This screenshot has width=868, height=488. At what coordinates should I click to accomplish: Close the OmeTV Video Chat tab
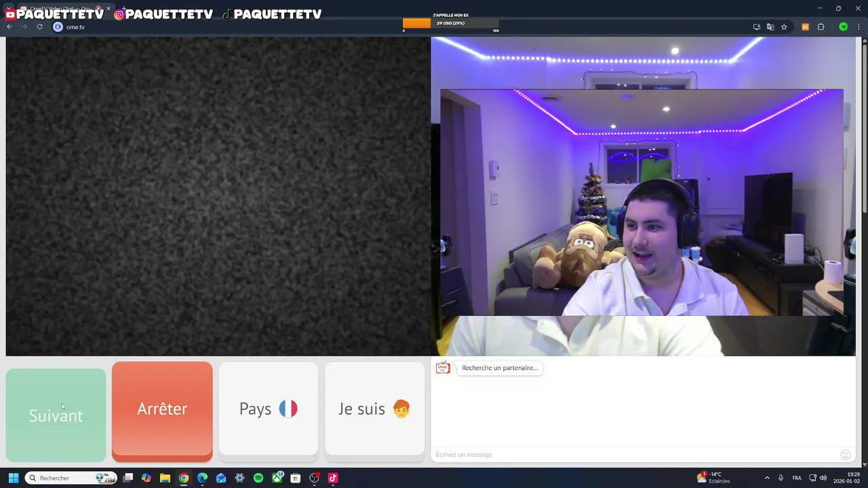pos(108,9)
